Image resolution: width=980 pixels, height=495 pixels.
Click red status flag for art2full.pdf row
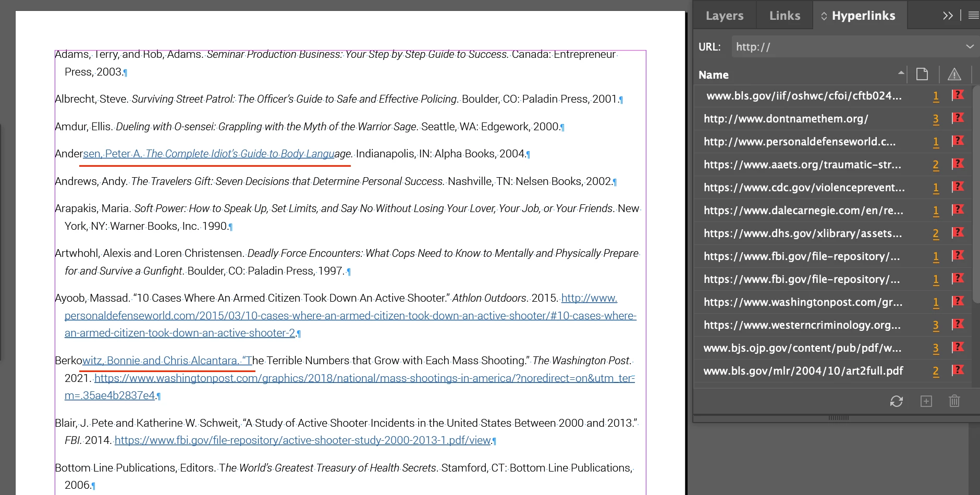(958, 370)
